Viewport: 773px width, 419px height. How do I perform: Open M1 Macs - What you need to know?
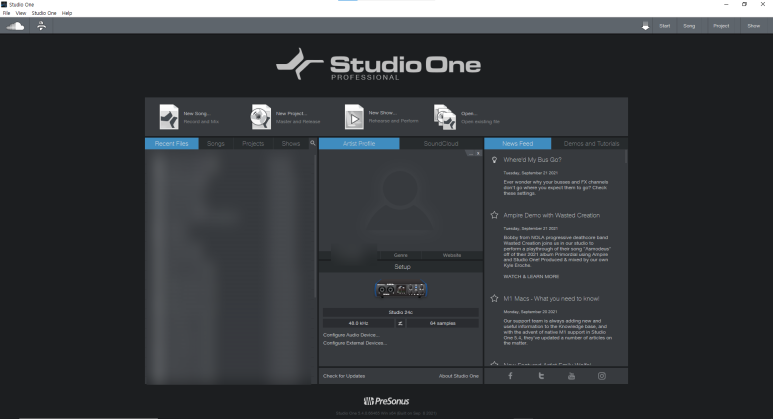pyautogui.click(x=551, y=299)
